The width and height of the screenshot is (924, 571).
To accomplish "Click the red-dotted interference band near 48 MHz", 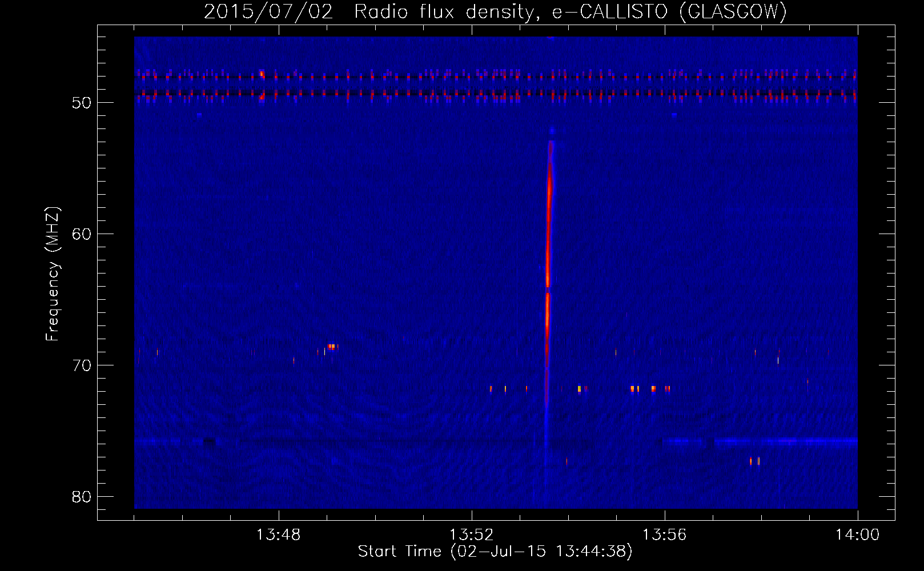I will 496,75.
